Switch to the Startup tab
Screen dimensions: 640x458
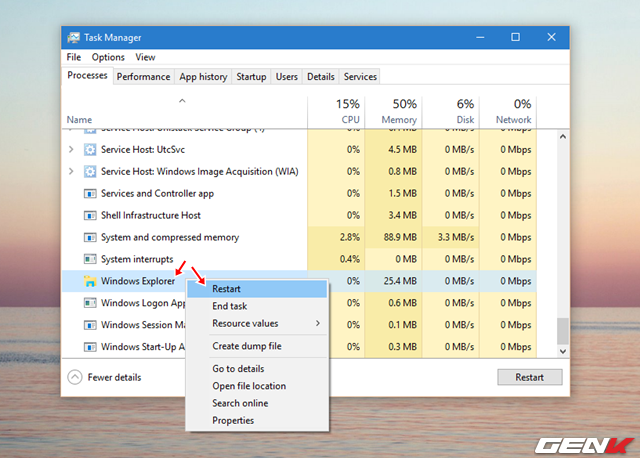point(251,77)
